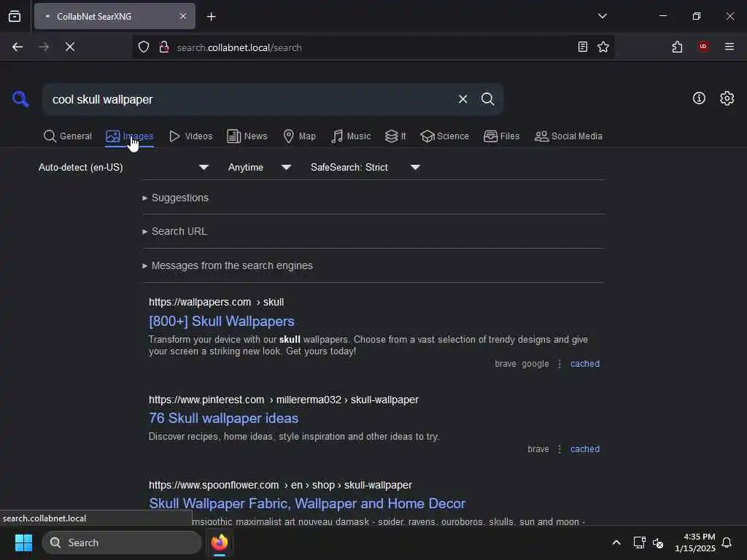Open the [800+] Skull Wallpapers result
The width and height of the screenshot is (747, 560).
(x=222, y=322)
